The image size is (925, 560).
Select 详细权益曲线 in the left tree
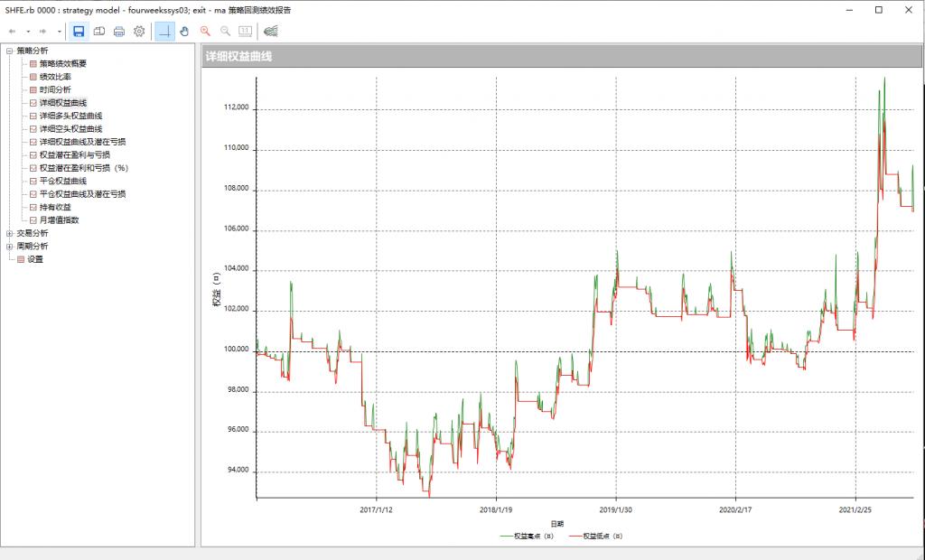[x=63, y=103]
